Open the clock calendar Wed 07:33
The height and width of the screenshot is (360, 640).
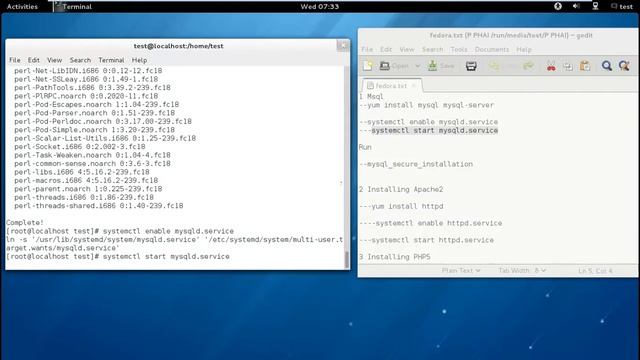click(320, 7)
